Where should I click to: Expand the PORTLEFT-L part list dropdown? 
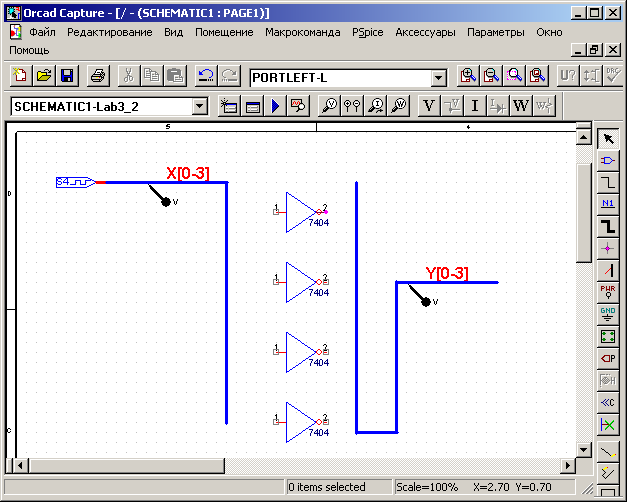tap(439, 78)
